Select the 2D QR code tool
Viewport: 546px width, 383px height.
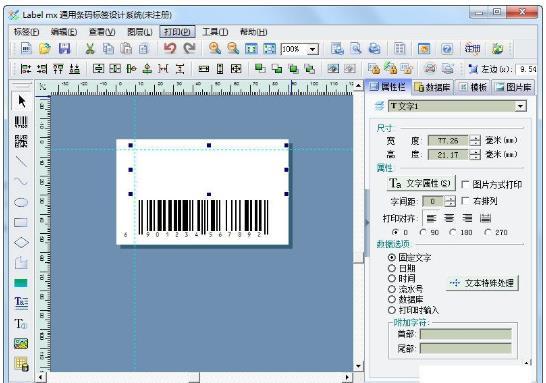point(21,141)
